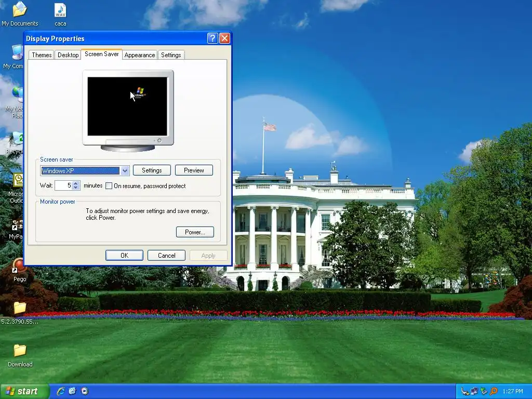Screen dimensions: 532x399
Task: Select the Screen Saver tab
Action: pyautogui.click(x=101, y=54)
